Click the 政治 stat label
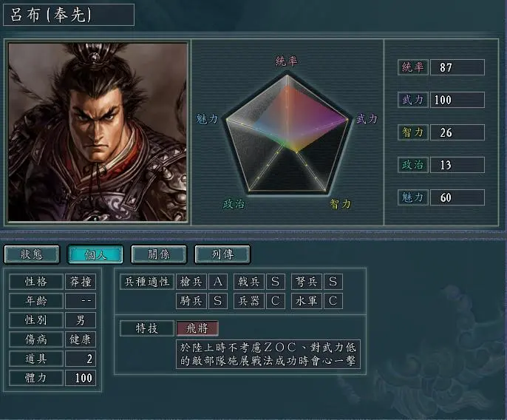 click(413, 165)
